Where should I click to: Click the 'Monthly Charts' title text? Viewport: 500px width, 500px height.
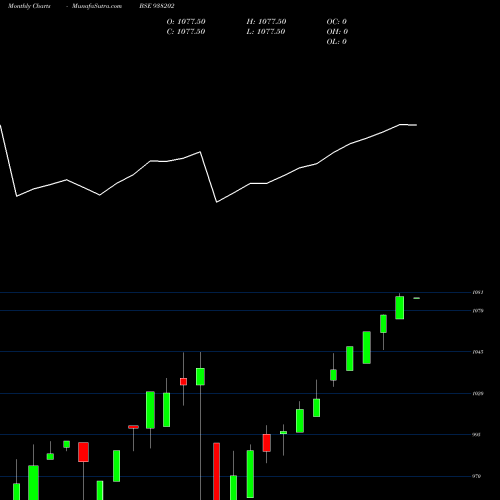29,6
